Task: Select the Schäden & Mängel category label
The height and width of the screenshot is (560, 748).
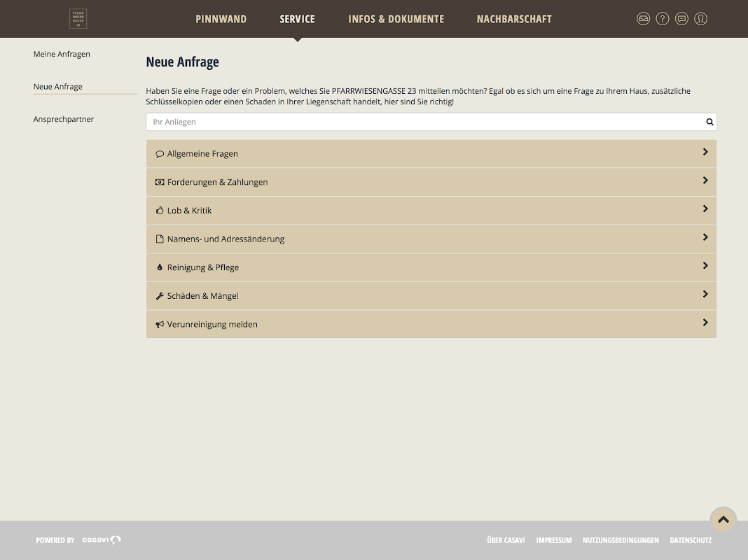Action: coord(202,296)
